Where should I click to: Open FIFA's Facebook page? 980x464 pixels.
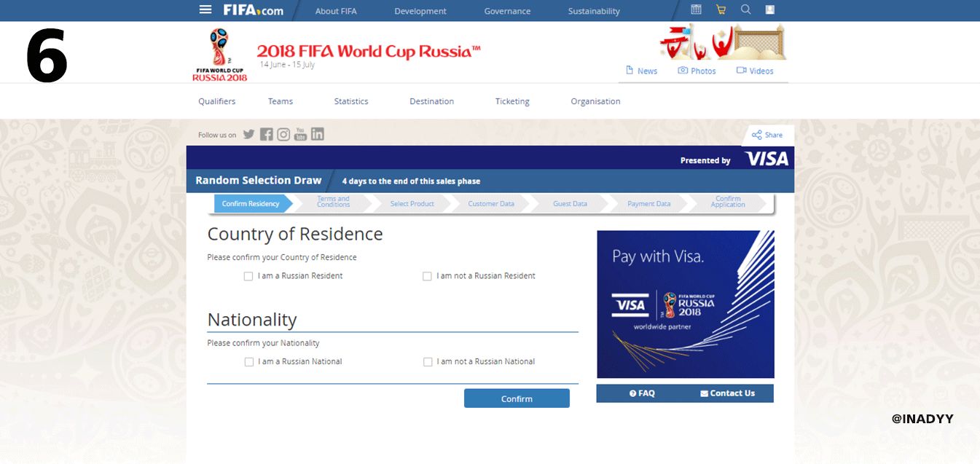[x=266, y=134]
